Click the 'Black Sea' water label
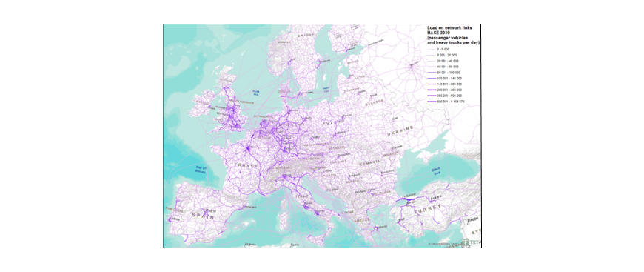644x272 pixels. click(435, 170)
